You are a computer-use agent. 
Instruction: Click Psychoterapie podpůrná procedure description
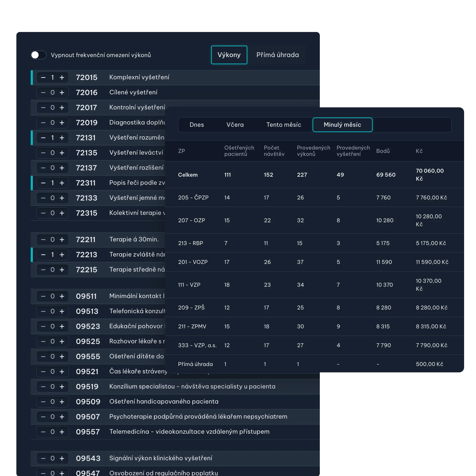[198, 416]
